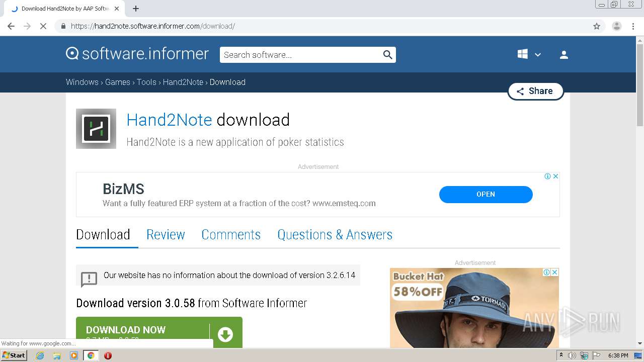Open the Opera taskbar icon
644x362 pixels.
click(108, 355)
